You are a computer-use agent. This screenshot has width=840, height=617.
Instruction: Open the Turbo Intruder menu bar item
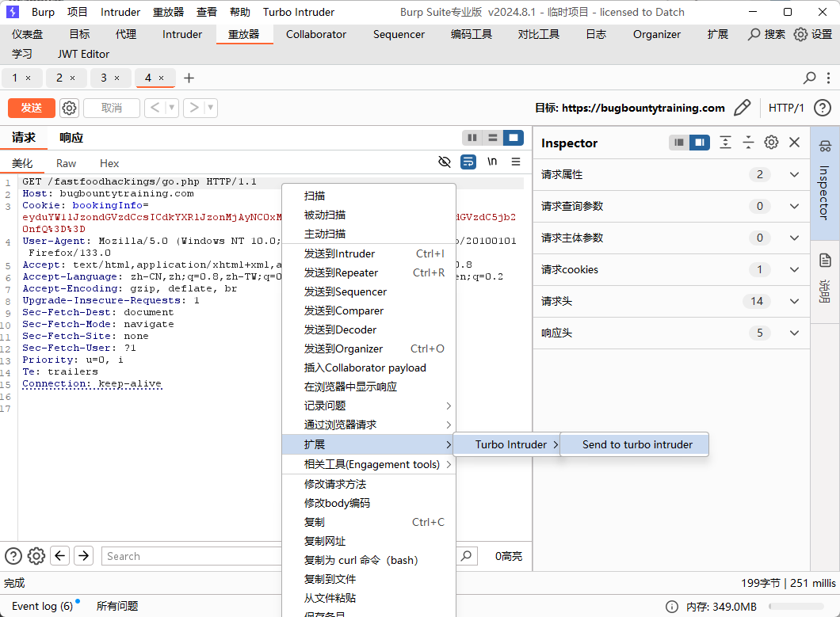(x=299, y=12)
